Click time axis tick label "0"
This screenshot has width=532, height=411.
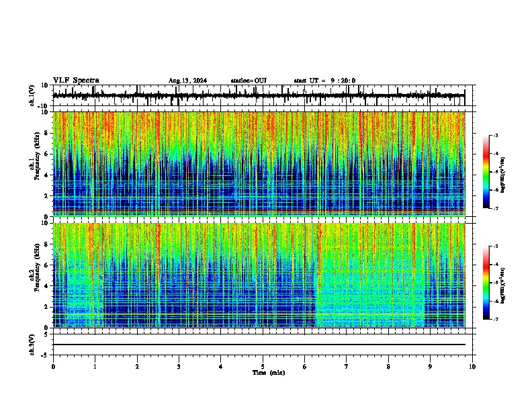pyautogui.click(x=53, y=367)
